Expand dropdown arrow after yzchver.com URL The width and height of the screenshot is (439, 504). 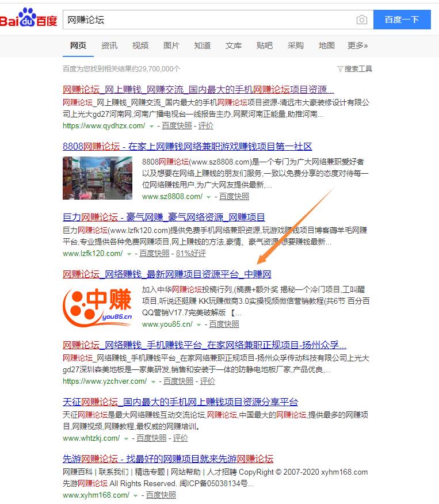point(153,382)
